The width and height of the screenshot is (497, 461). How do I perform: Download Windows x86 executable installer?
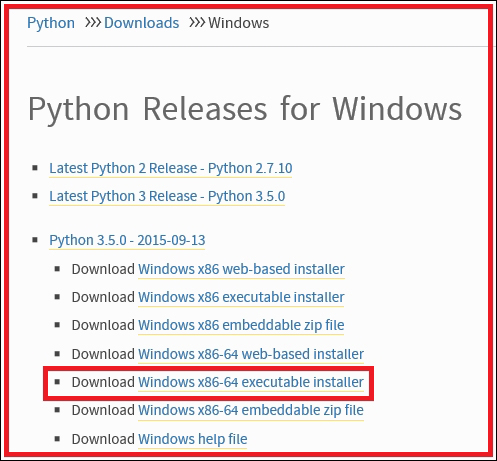click(241, 297)
